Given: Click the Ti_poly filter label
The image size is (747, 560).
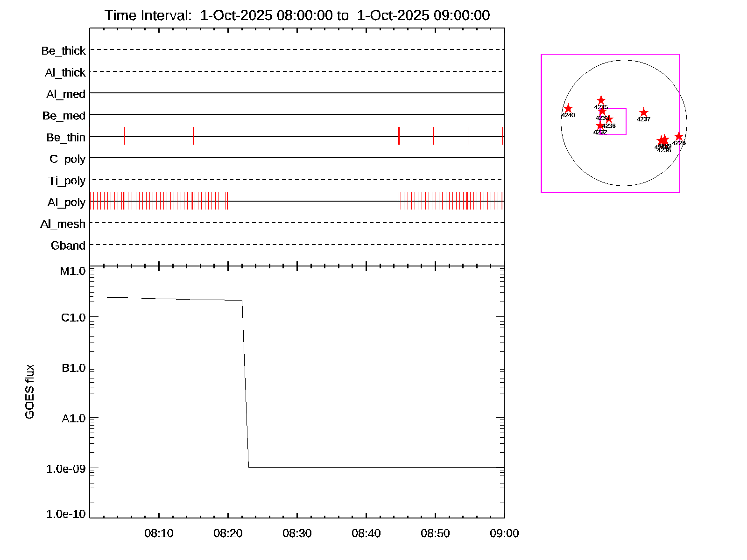Looking at the screenshot, I should 67,181.
